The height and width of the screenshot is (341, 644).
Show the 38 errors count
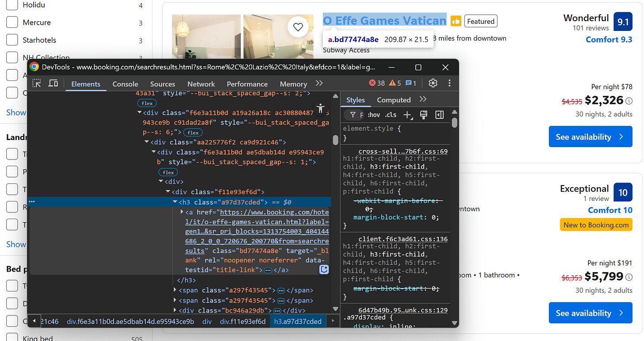377,83
